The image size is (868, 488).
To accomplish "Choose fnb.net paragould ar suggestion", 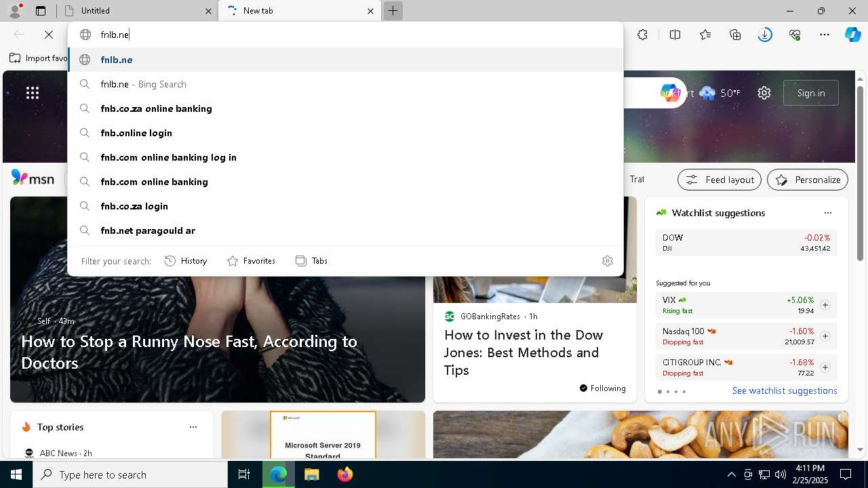I will (346, 230).
